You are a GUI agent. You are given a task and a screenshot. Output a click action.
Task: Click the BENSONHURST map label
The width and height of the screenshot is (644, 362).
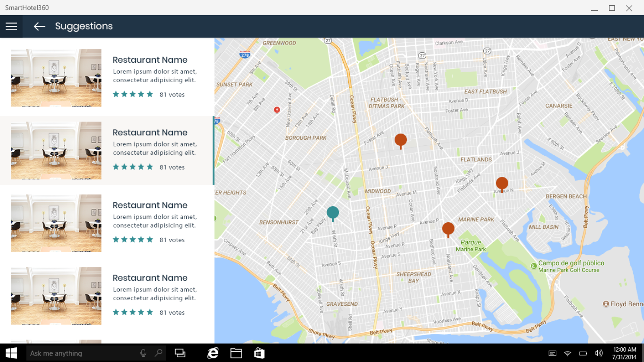click(x=279, y=222)
